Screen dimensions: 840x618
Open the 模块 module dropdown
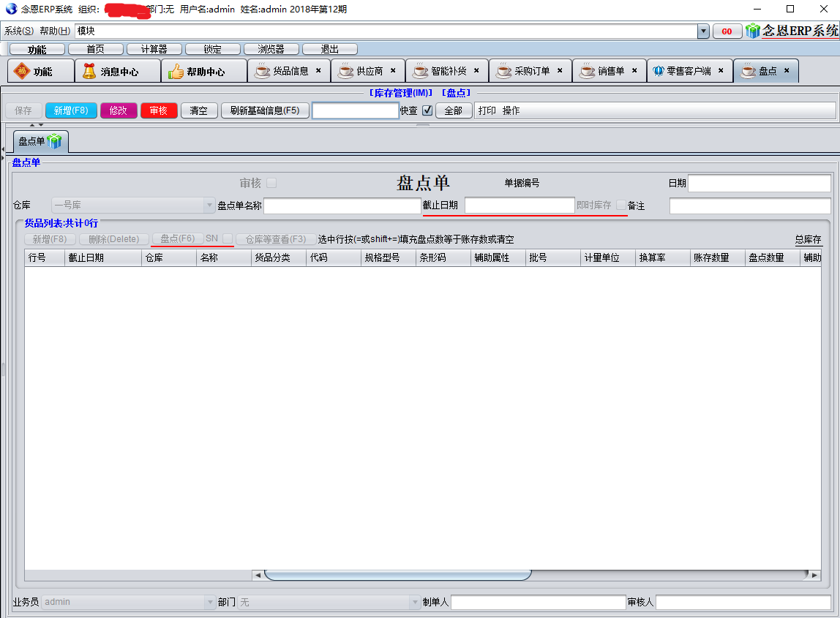(x=703, y=31)
